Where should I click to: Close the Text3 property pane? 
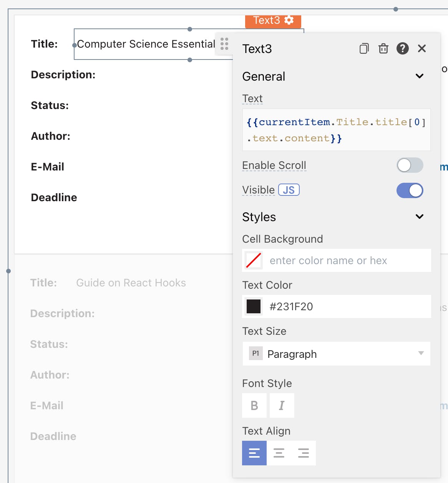click(421, 49)
